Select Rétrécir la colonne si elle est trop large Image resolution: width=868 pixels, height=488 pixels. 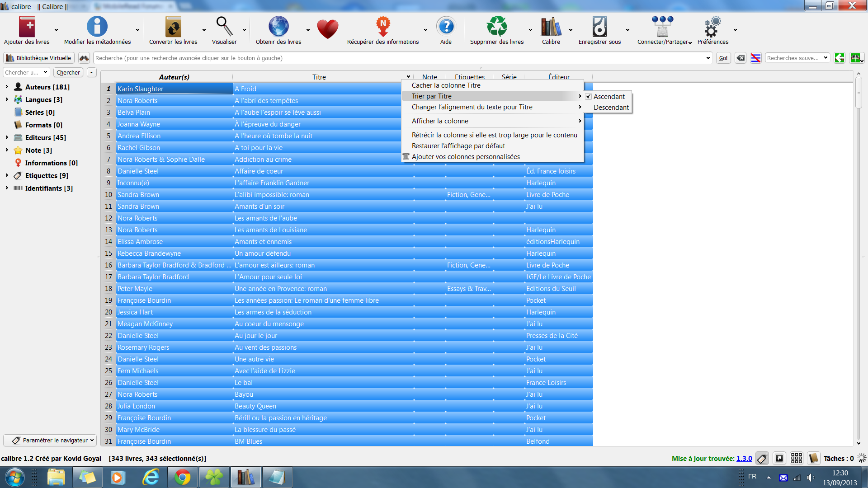point(493,135)
